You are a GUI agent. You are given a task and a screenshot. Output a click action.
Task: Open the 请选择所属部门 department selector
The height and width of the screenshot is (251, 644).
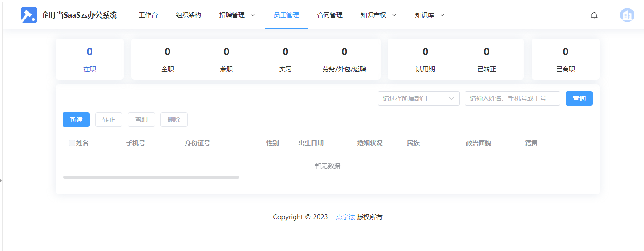pos(418,98)
